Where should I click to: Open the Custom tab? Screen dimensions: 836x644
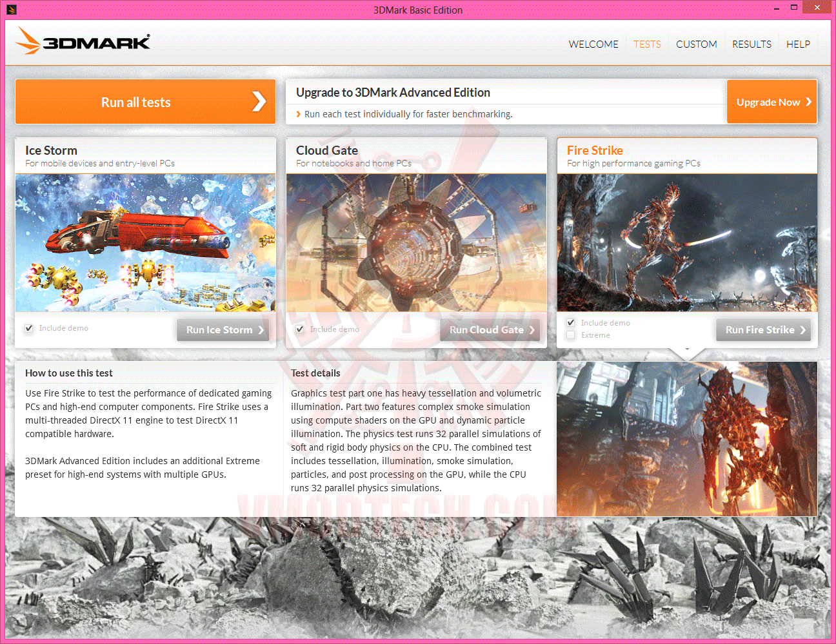click(x=697, y=44)
